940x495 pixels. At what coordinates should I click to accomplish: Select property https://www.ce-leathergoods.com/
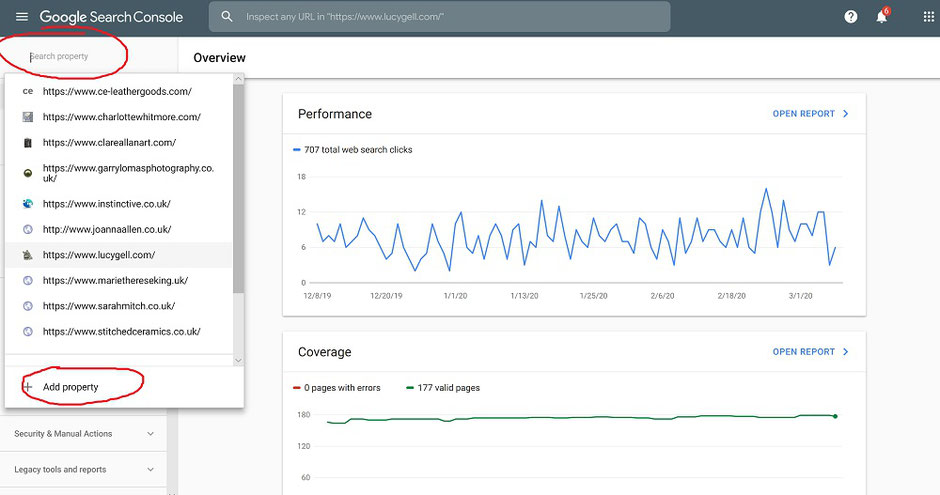[119, 92]
